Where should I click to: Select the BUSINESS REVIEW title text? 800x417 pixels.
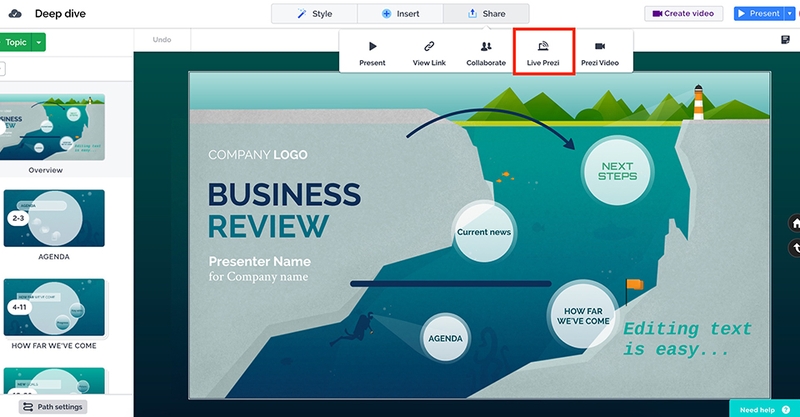284,210
